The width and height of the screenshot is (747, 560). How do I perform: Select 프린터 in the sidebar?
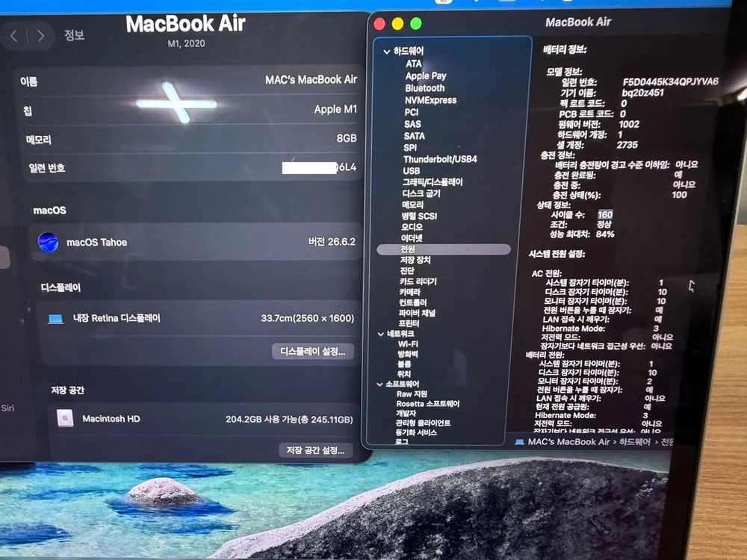click(409, 323)
